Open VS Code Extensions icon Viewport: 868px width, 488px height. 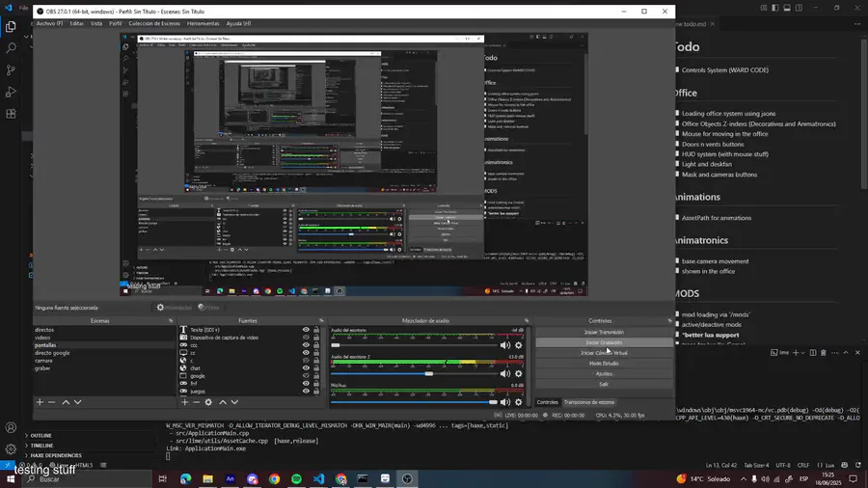point(11,114)
